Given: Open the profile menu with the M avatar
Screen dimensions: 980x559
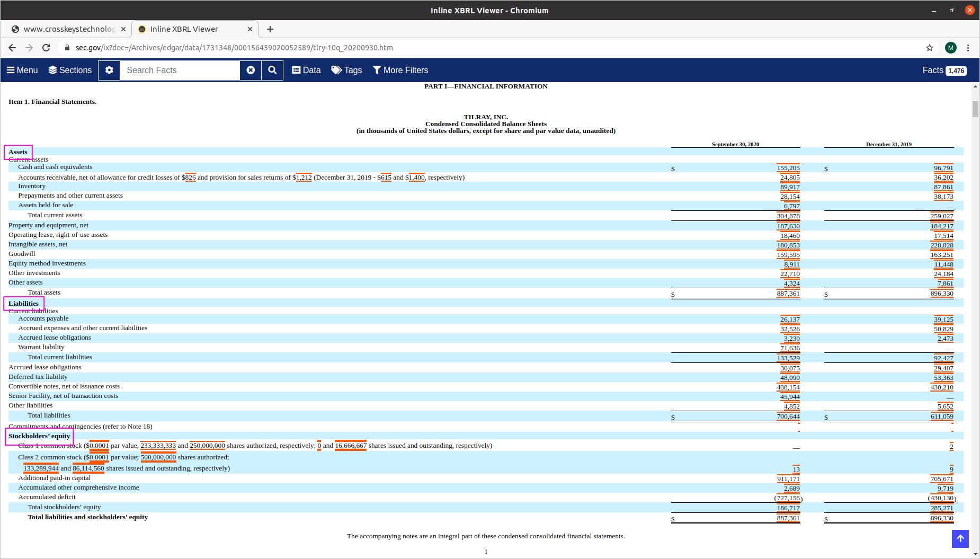Looking at the screenshot, I should point(950,48).
